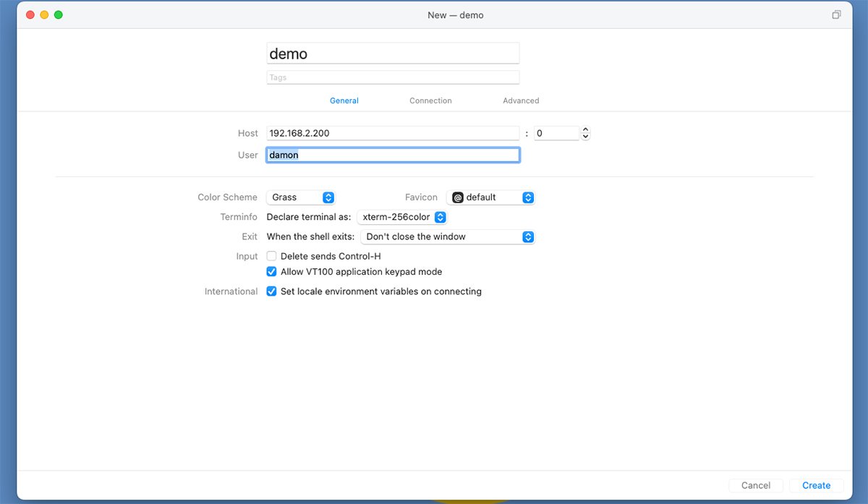The height and width of the screenshot is (504, 868).
Task: Enable Delete sends Control-H checkbox
Action: point(272,256)
